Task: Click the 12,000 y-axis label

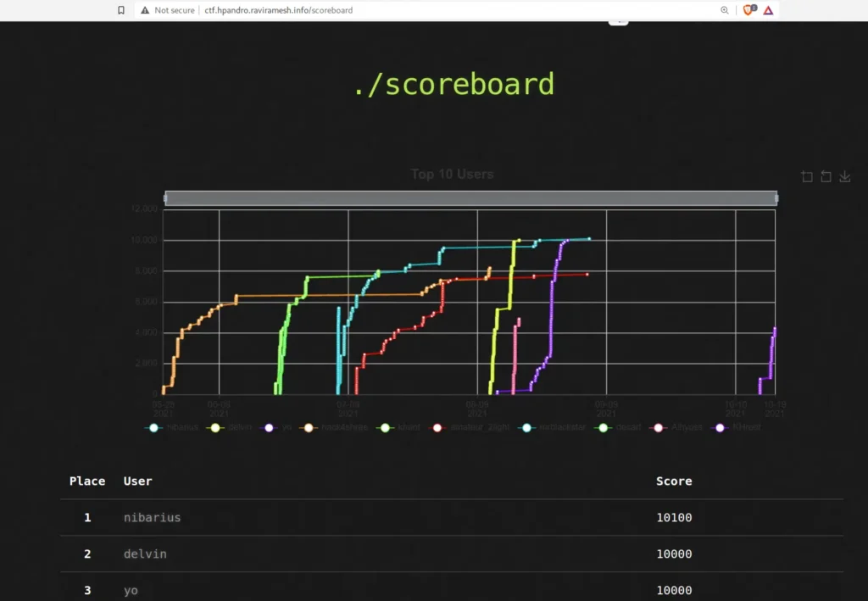Action: [144, 209]
